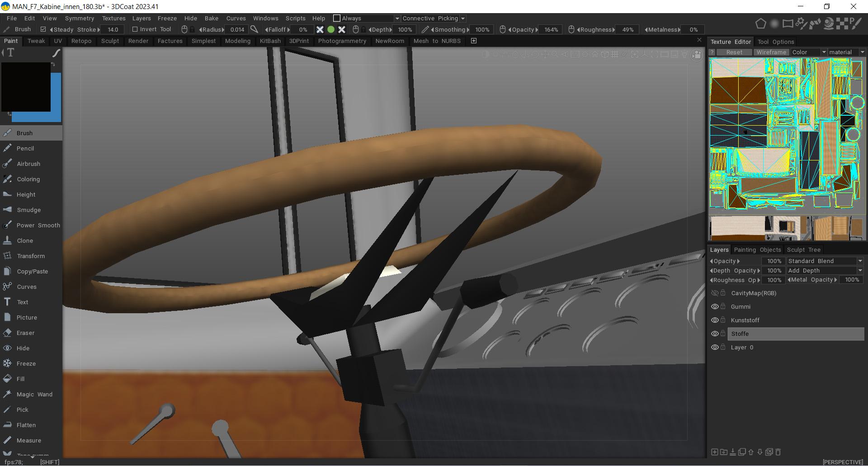Image resolution: width=868 pixels, height=466 pixels.
Task: Click the black foreground color swatch
Action: (x=26, y=87)
